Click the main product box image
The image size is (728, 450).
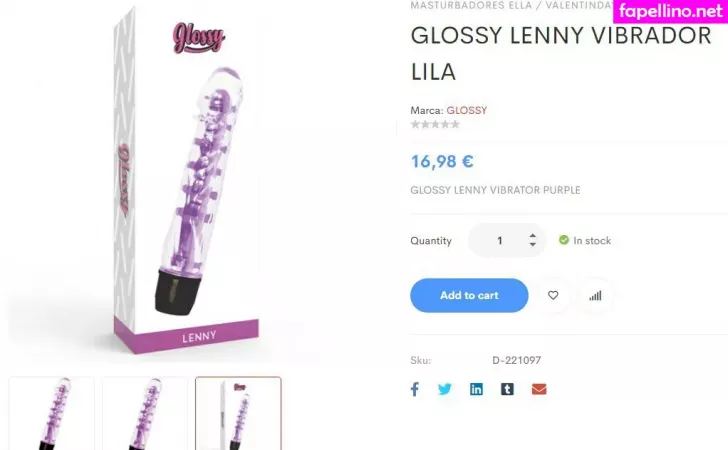point(186,181)
